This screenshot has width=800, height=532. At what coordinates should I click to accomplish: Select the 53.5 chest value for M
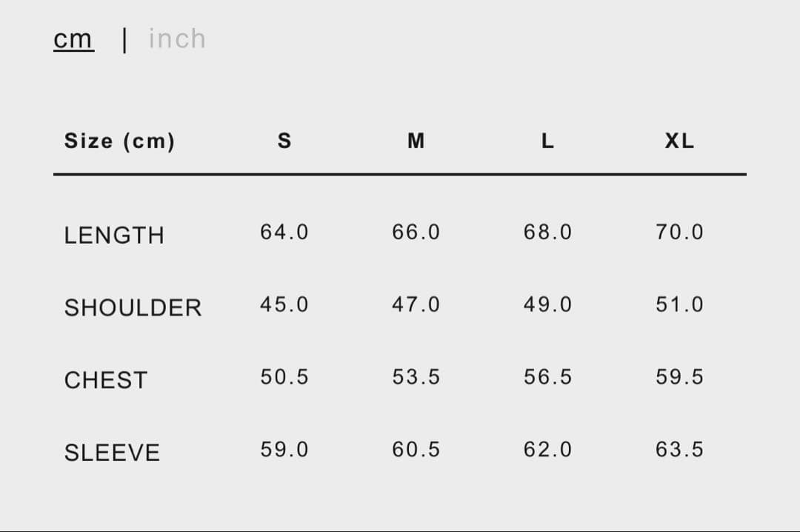point(416,377)
